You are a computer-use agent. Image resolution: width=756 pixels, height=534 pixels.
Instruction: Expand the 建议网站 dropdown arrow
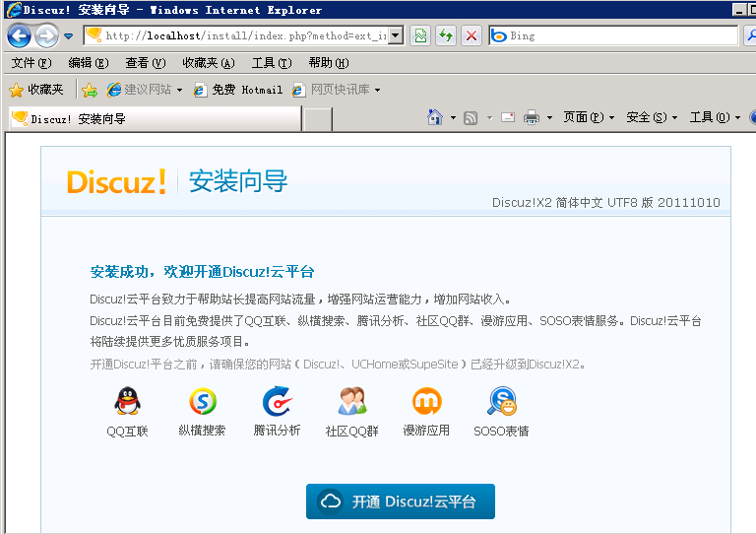(179, 90)
